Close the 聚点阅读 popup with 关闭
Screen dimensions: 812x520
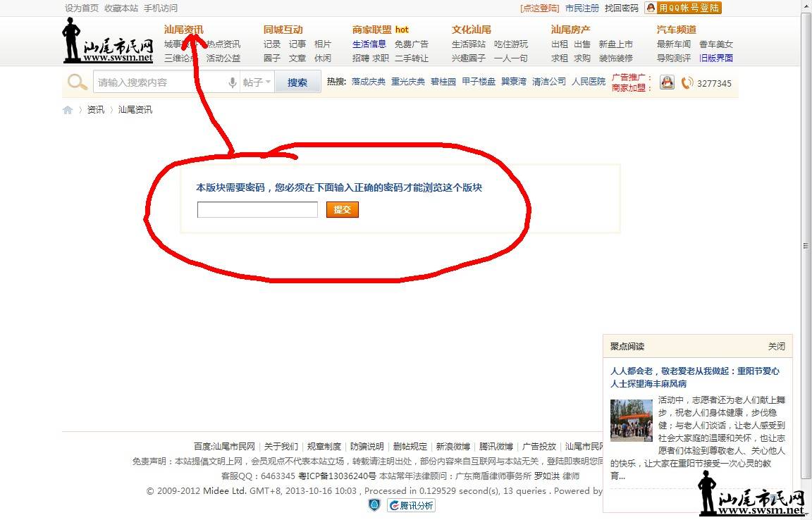[x=776, y=347]
